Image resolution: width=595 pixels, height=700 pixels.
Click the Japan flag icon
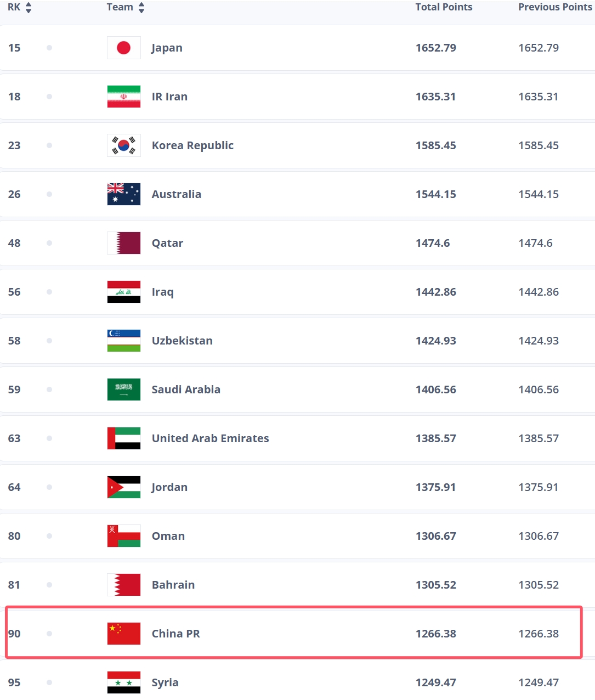(124, 48)
